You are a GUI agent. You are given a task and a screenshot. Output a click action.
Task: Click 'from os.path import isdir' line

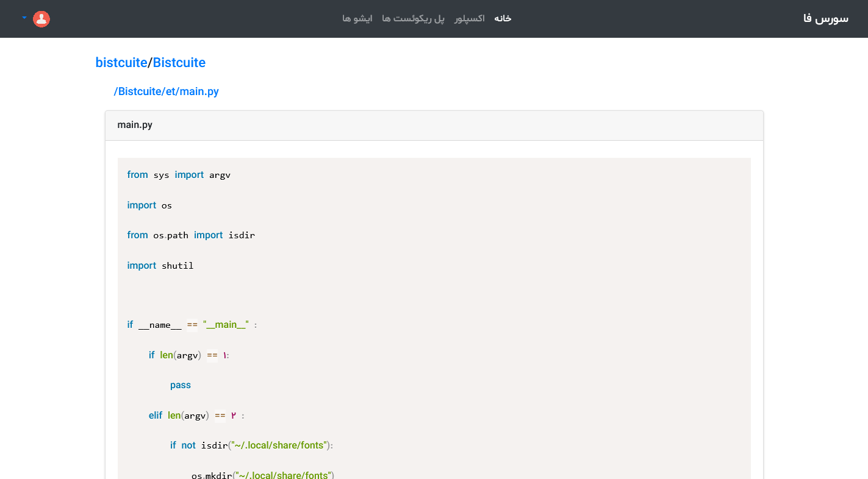[191, 235]
